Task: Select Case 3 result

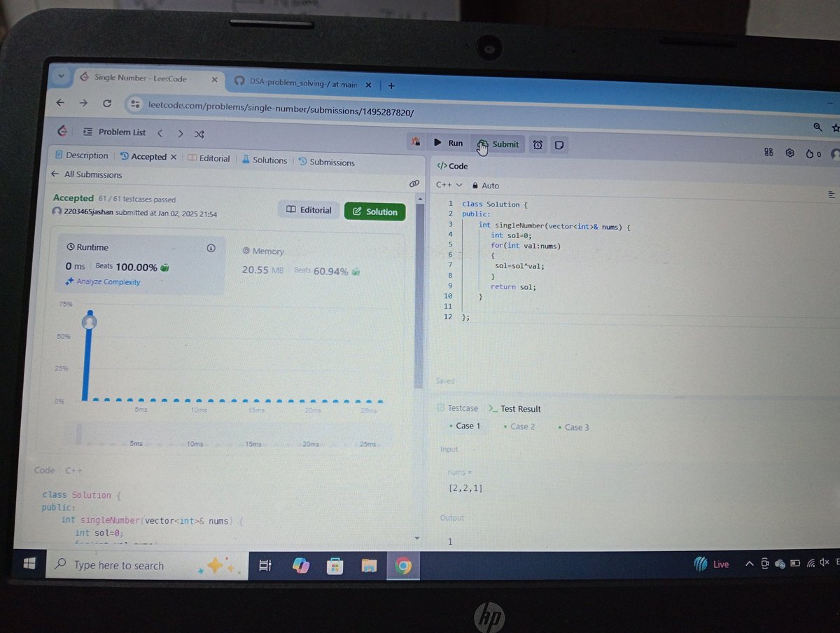Action: (x=574, y=427)
